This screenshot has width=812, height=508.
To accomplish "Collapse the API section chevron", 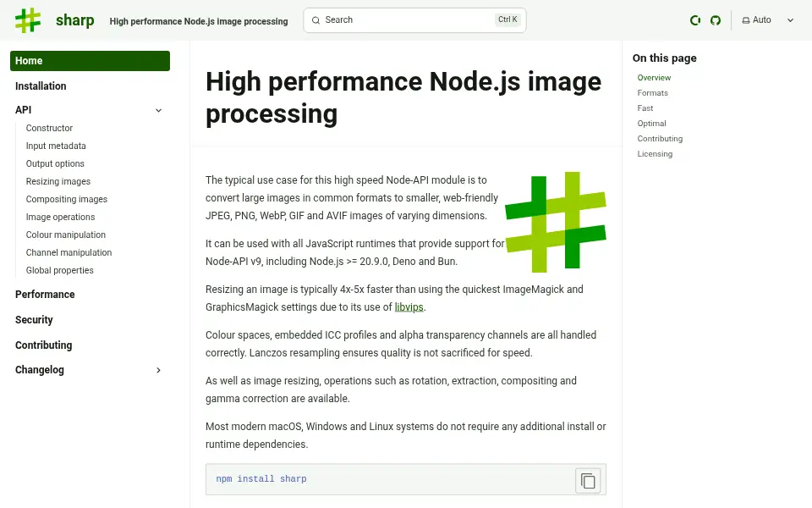I will pyautogui.click(x=158, y=110).
